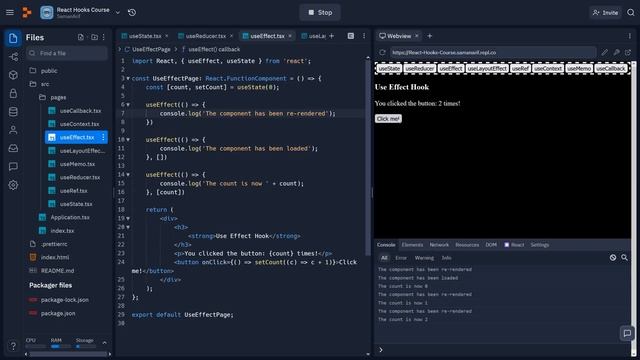This screenshot has width=640, height=360.
Task: Reload the webview page
Action: click(382, 52)
